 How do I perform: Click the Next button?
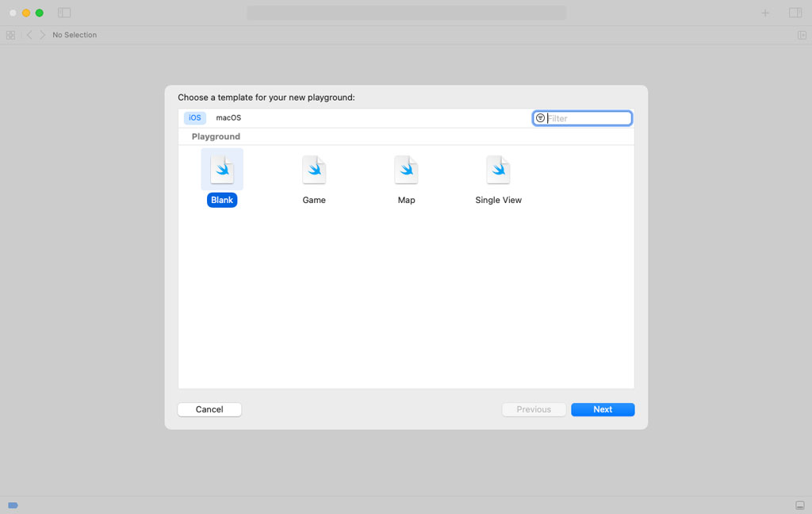[603, 409]
